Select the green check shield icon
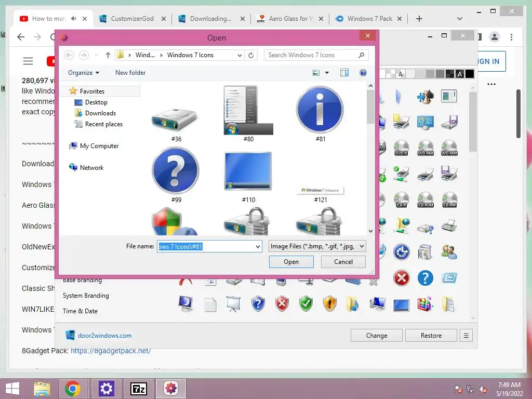 click(x=305, y=303)
